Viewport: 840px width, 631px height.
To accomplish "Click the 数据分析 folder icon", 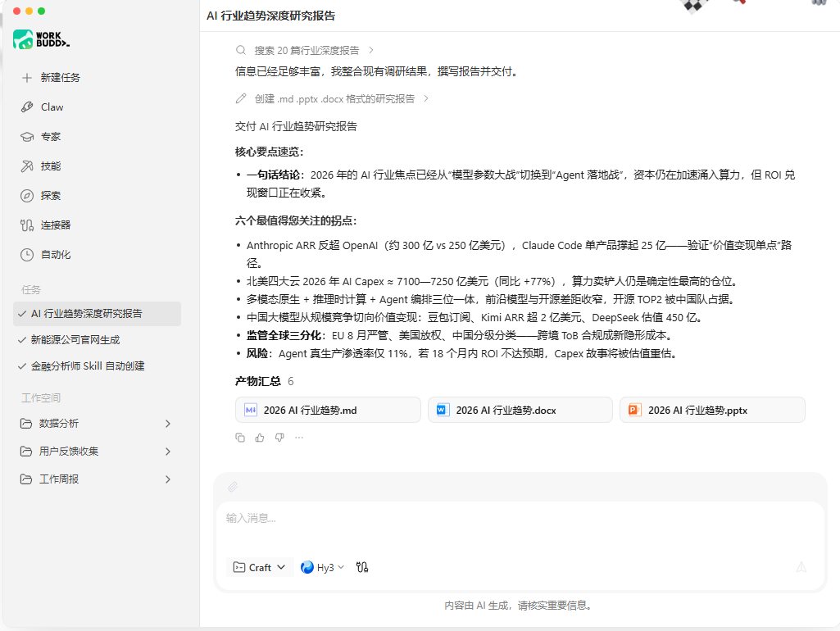I will (x=26, y=423).
